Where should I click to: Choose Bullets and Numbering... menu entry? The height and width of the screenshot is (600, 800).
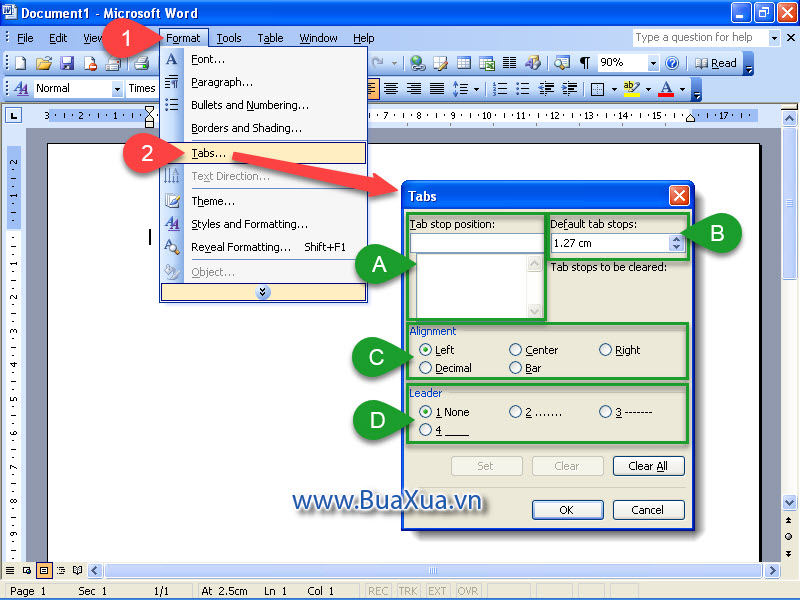(x=263, y=105)
